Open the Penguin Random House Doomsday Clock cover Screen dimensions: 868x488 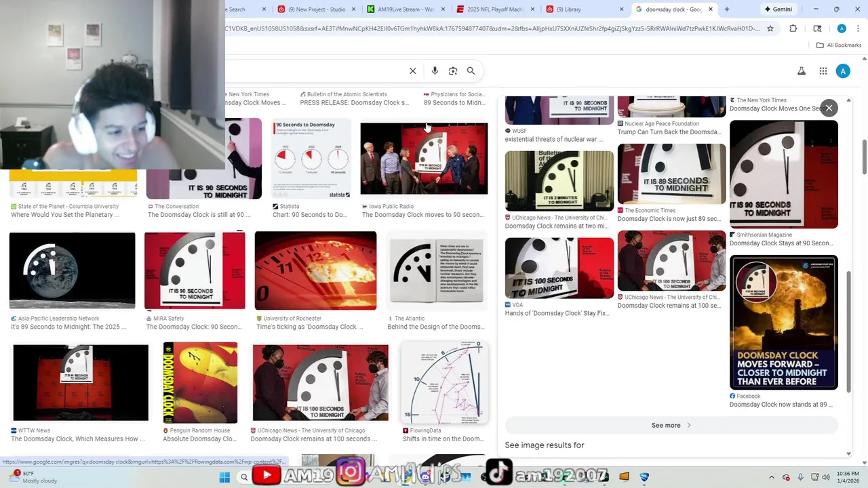(x=200, y=383)
